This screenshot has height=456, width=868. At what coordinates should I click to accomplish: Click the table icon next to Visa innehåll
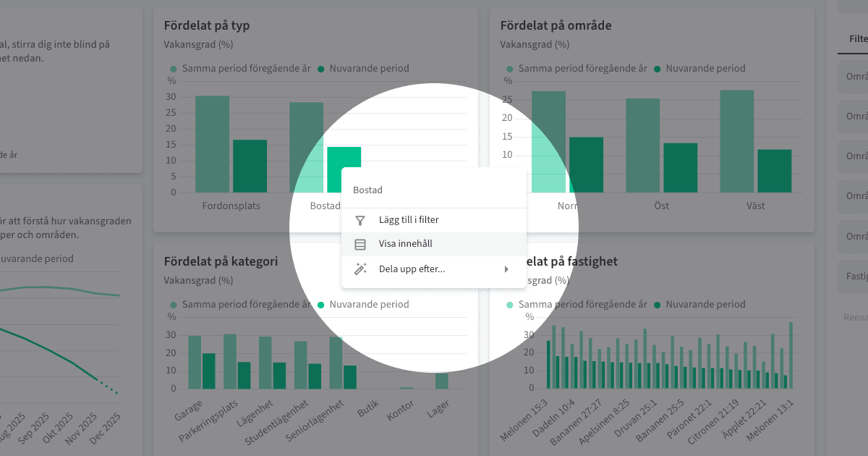click(x=359, y=244)
